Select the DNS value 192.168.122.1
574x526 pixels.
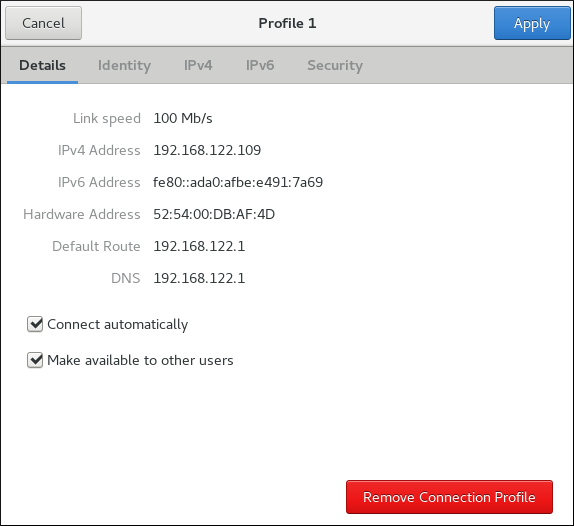(199, 278)
